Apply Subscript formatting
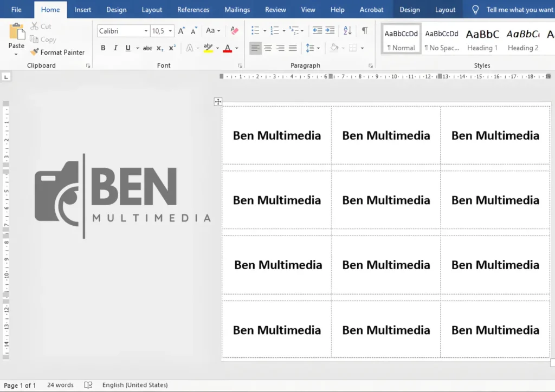 [160, 48]
